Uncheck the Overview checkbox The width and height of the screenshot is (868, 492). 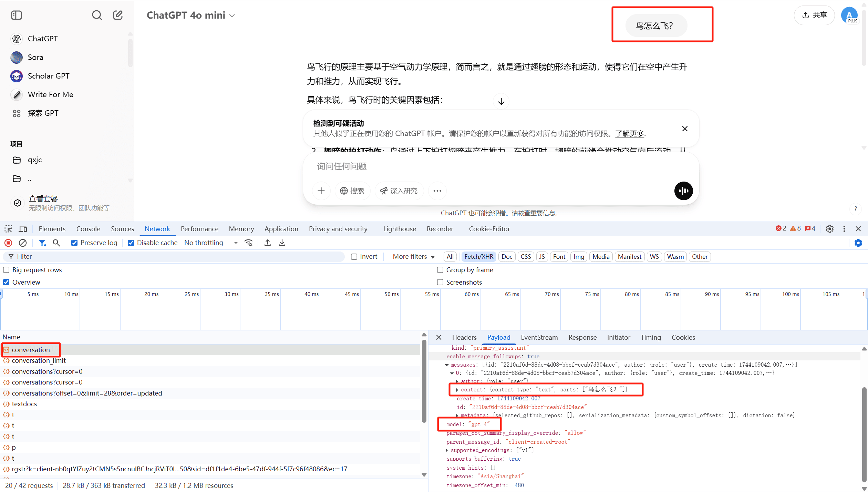click(x=6, y=282)
